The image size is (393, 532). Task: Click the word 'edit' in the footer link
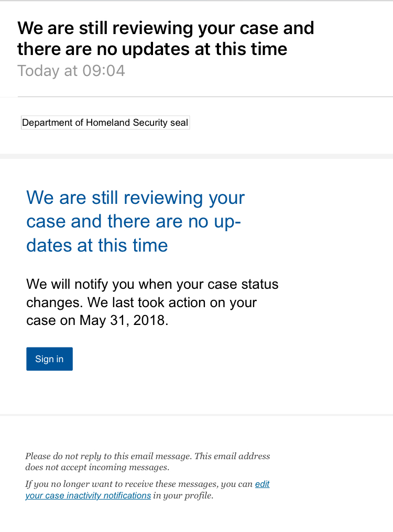262,484
